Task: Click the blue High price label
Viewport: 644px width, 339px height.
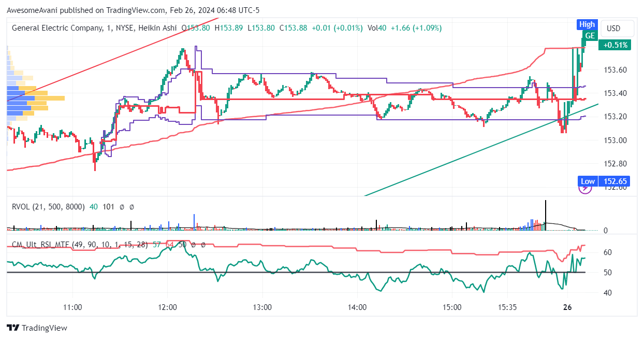Action: pos(587,24)
